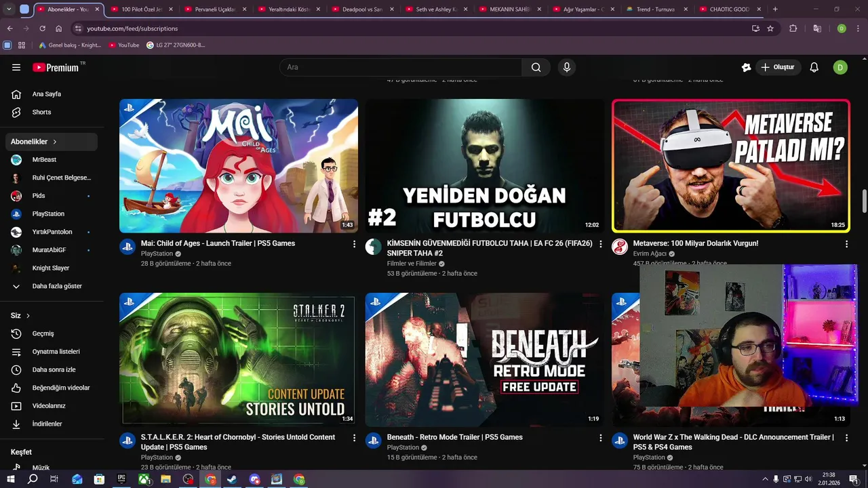Screen dimensions: 868x488
Task: Open the YouTube notifications bell
Action: coord(814,67)
